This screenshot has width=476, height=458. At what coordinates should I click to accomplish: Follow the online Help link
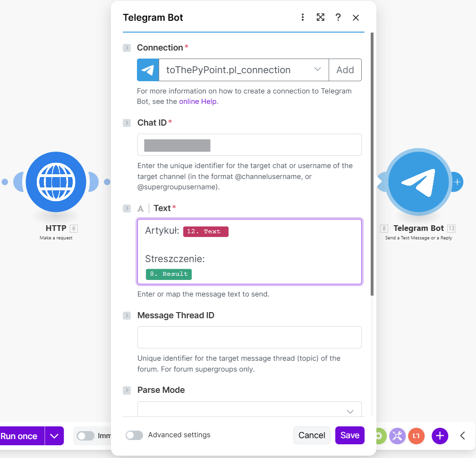click(197, 102)
